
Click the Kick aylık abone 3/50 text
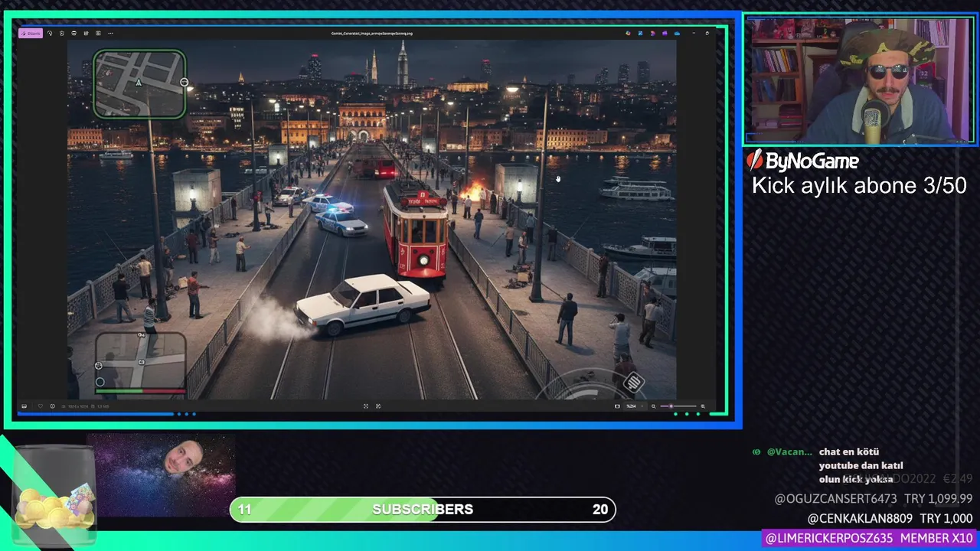(859, 186)
